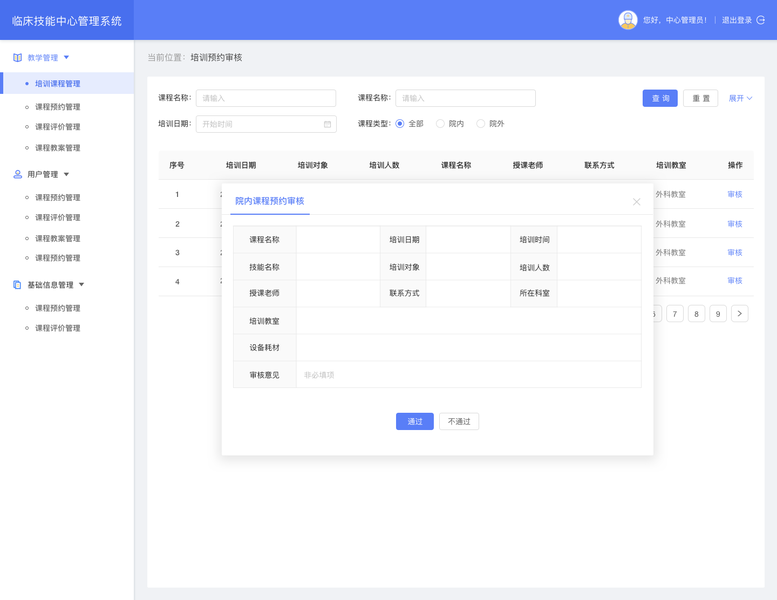This screenshot has width=777, height=600.
Task: Select the 全部 course type radio
Action: point(400,124)
